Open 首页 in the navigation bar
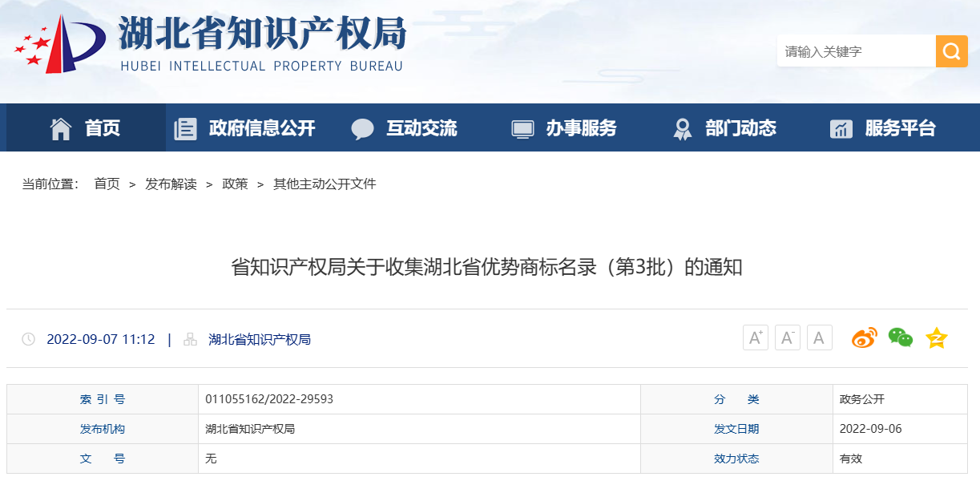Screen dimensions: 980x493 tap(86, 128)
